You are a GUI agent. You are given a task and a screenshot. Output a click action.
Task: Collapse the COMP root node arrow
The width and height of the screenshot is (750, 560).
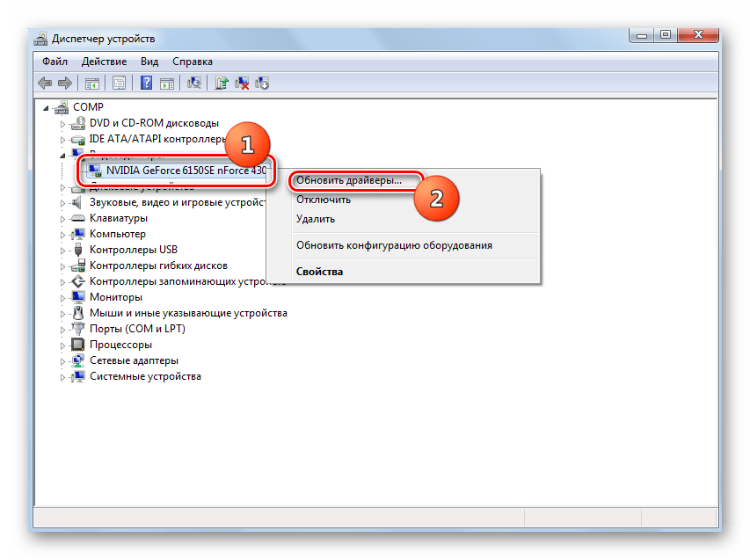pos(46,108)
